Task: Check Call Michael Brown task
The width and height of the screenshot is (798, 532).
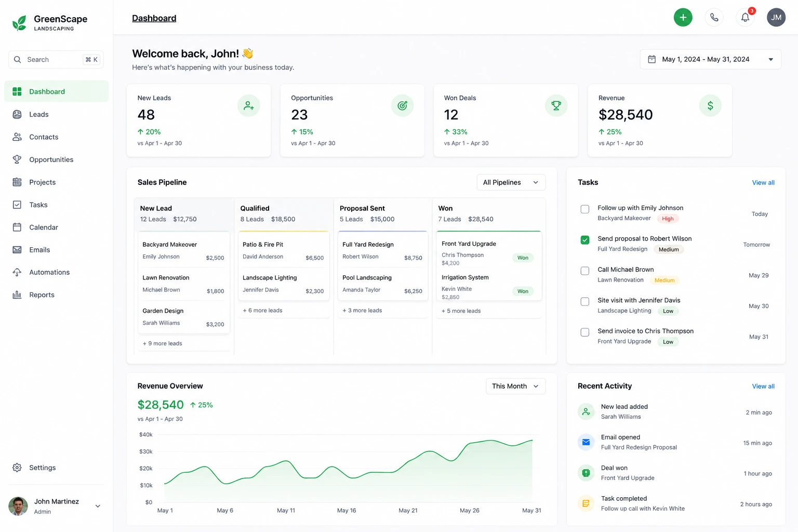Action: pyautogui.click(x=585, y=271)
